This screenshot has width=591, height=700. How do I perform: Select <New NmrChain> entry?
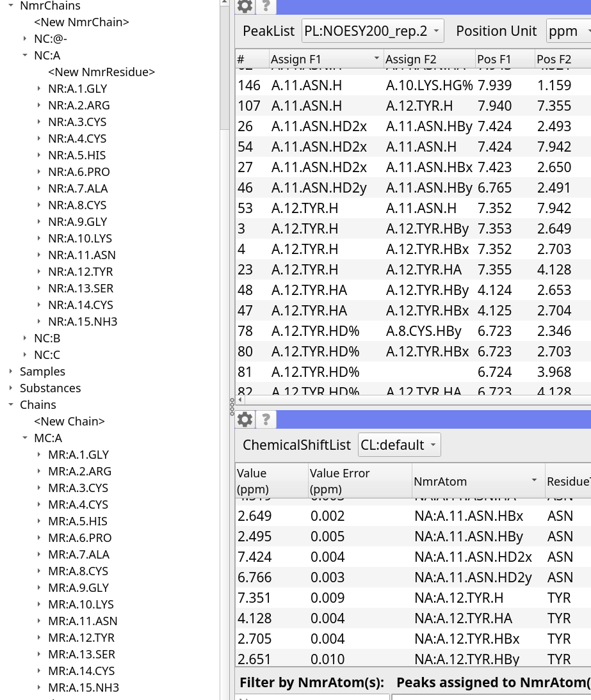coord(81,22)
